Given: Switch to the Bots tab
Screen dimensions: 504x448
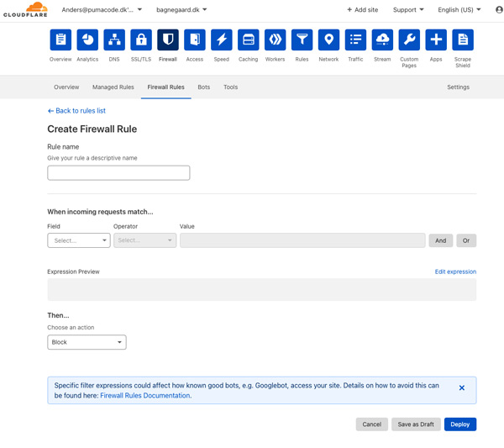Looking at the screenshot, I should 204,87.
